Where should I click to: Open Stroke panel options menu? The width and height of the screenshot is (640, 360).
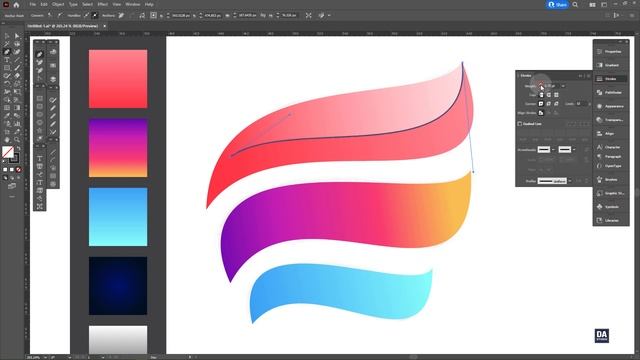click(x=588, y=76)
